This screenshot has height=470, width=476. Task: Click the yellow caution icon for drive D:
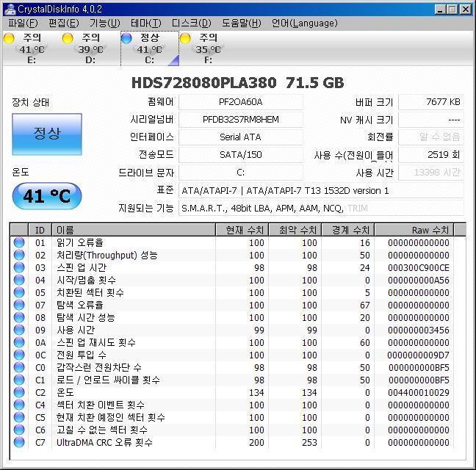(68, 38)
